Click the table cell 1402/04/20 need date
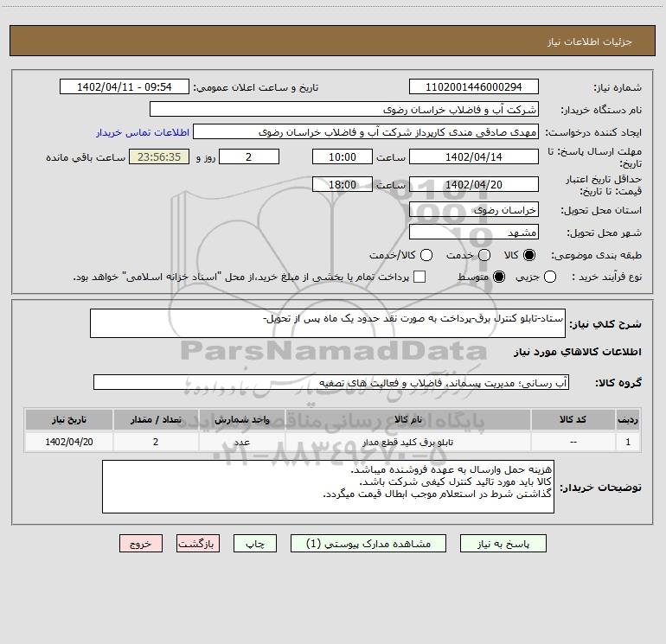 click(69, 442)
